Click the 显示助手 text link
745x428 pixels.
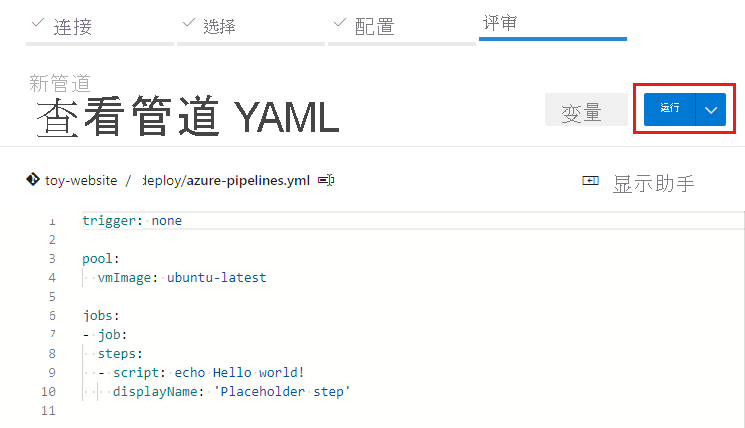(653, 183)
